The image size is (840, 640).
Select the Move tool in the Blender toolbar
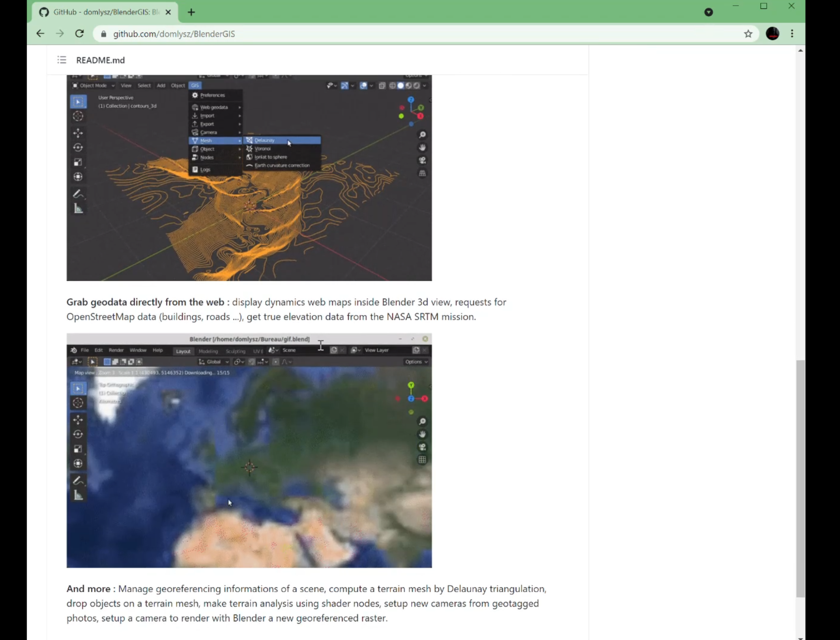78,133
